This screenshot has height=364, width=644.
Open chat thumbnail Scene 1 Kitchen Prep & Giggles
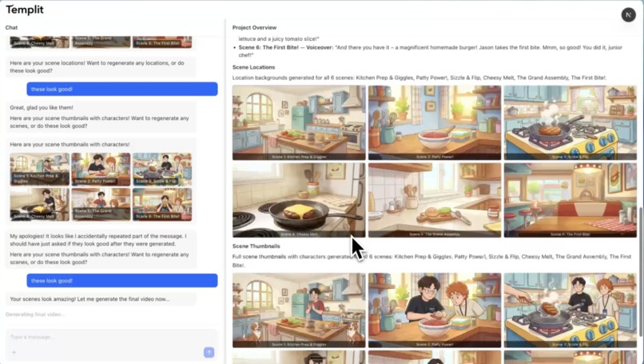pos(40,170)
